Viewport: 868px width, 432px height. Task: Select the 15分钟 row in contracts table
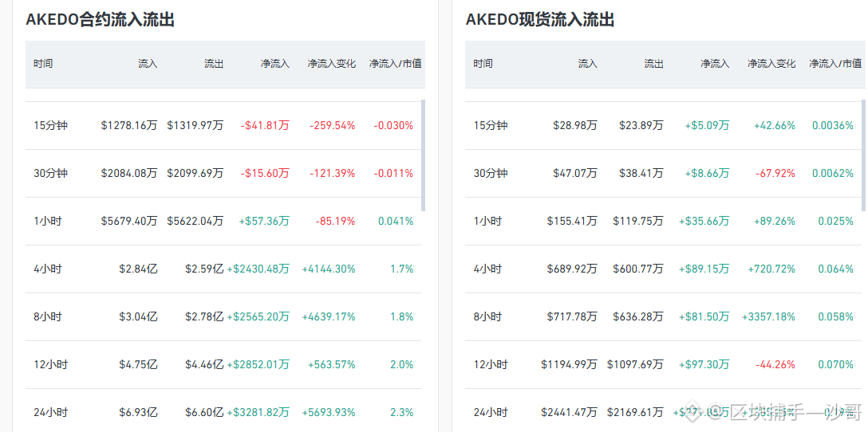coord(223,126)
